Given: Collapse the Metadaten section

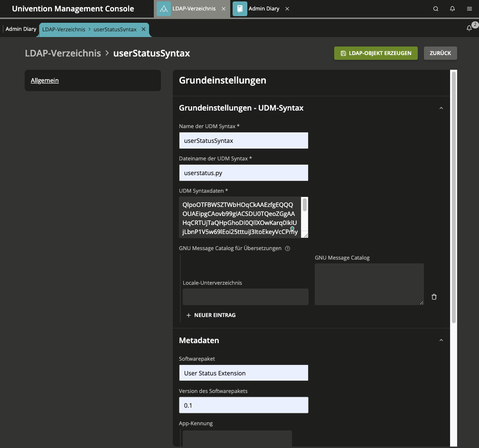Looking at the screenshot, I should pos(441,340).
